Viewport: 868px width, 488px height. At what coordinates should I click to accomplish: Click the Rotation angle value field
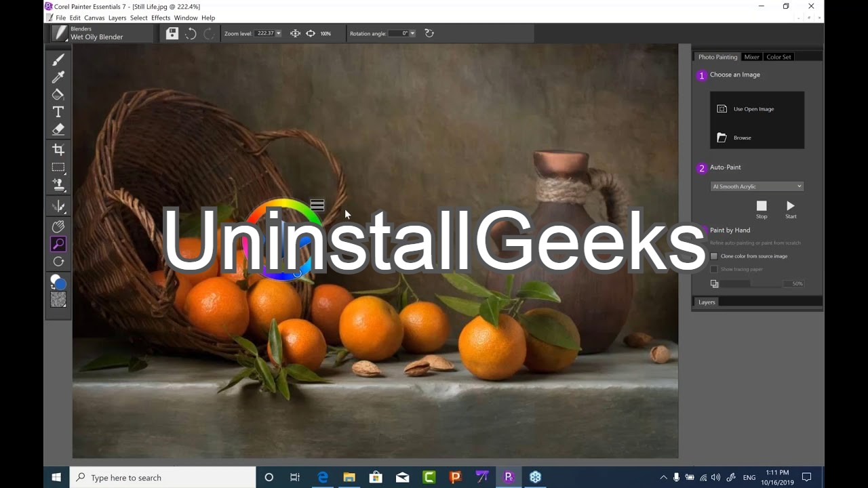[x=399, y=33]
